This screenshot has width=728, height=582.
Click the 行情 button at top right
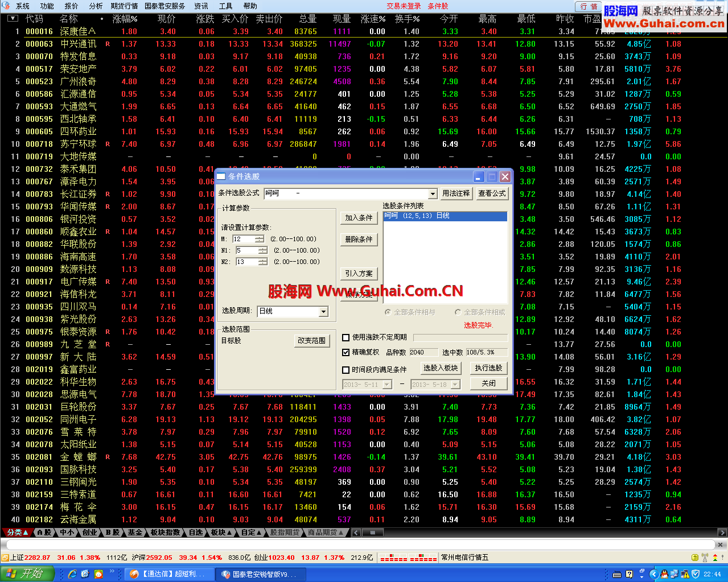coord(589,6)
